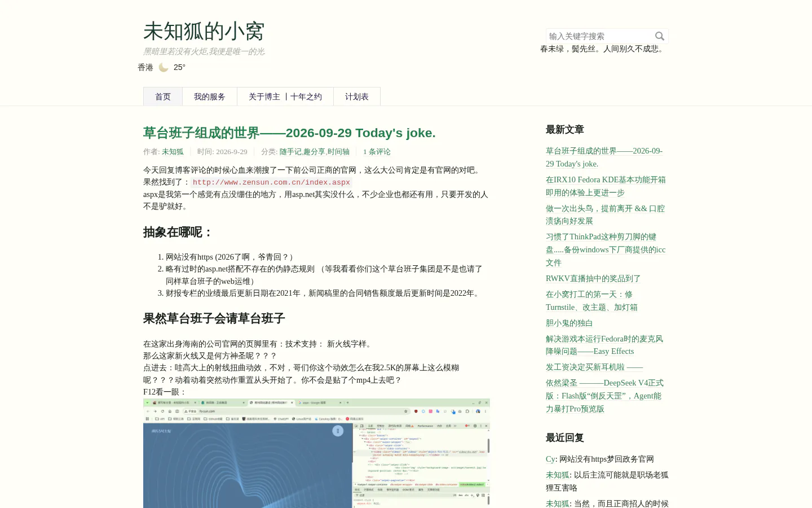Open the 我的服务 navigation tab
This screenshot has width=812, height=508.
click(210, 97)
